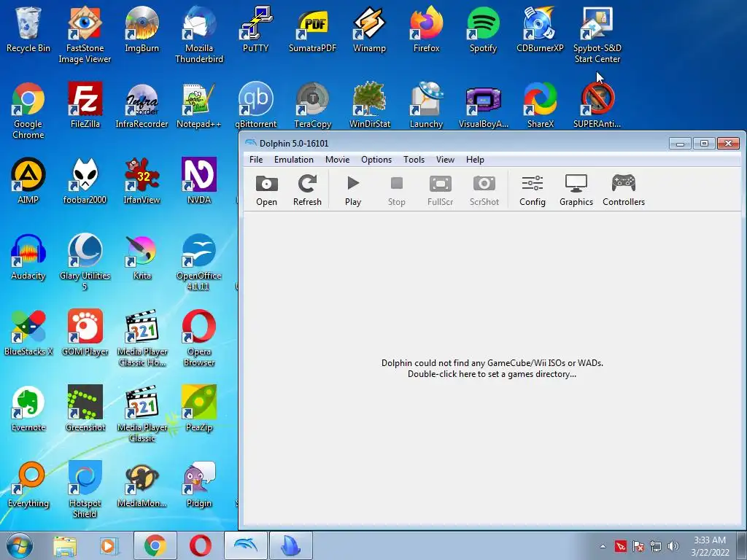Open the Help menu in Dolphin
This screenshot has width=747, height=560.
(475, 160)
